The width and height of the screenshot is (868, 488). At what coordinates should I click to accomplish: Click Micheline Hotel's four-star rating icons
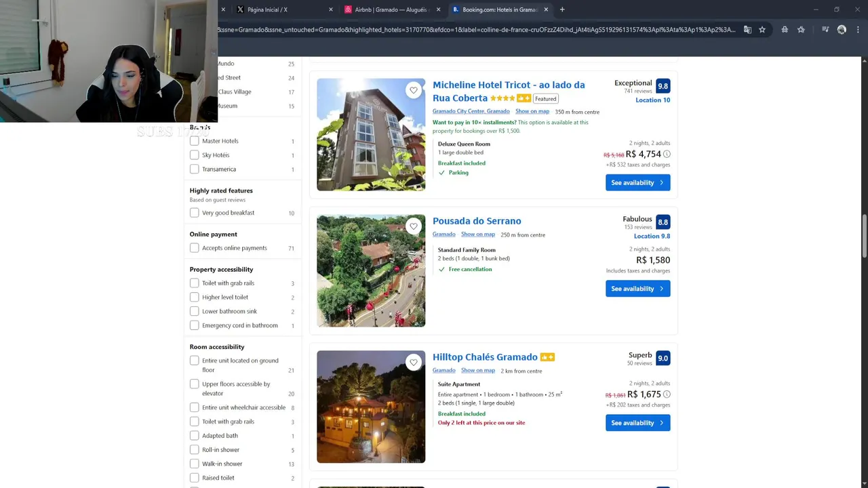(502, 99)
